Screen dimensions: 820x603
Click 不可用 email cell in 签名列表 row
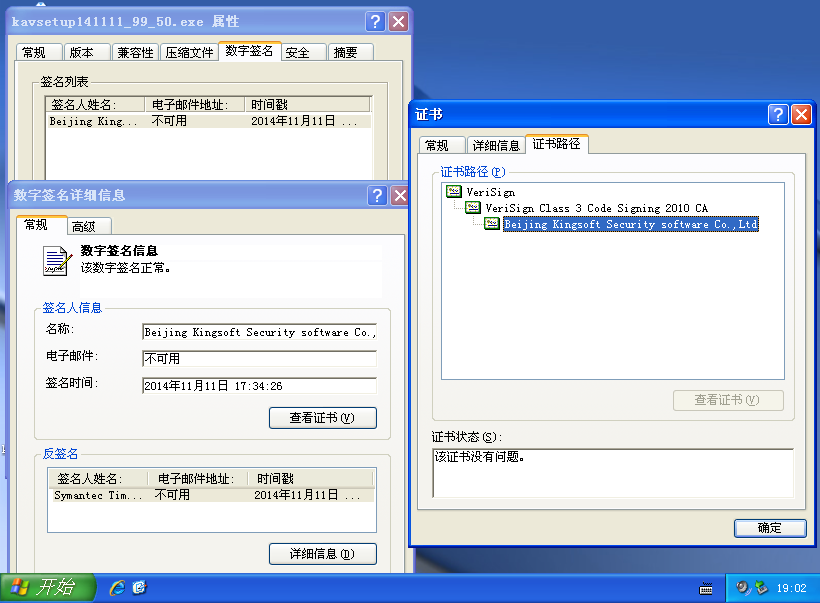pyautogui.click(x=169, y=121)
